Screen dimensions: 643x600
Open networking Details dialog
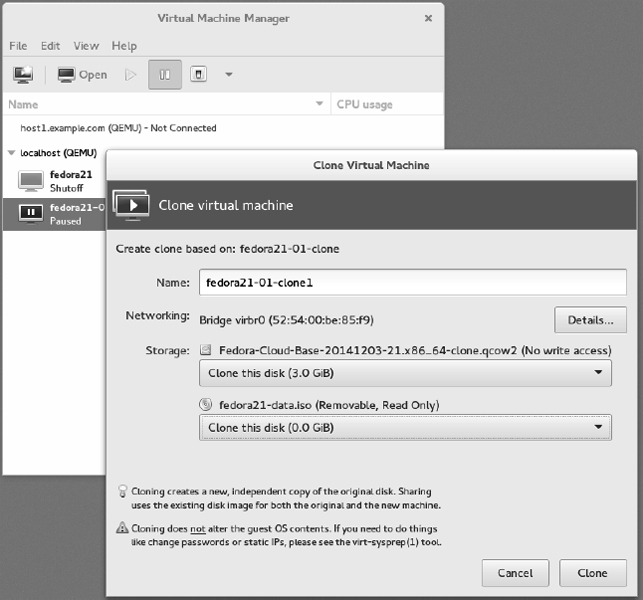591,320
